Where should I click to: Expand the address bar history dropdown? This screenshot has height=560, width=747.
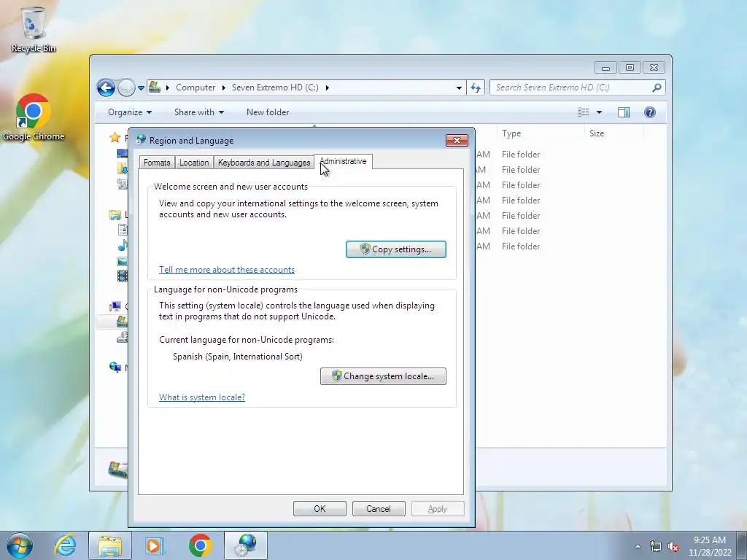point(459,87)
